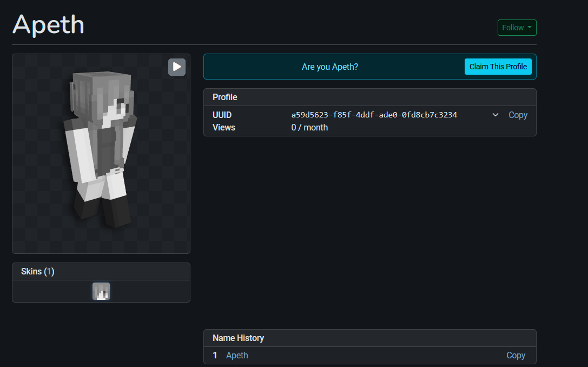The width and height of the screenshot is (588, 367).
Task: Click the Profile panel header
Action: 225,97
